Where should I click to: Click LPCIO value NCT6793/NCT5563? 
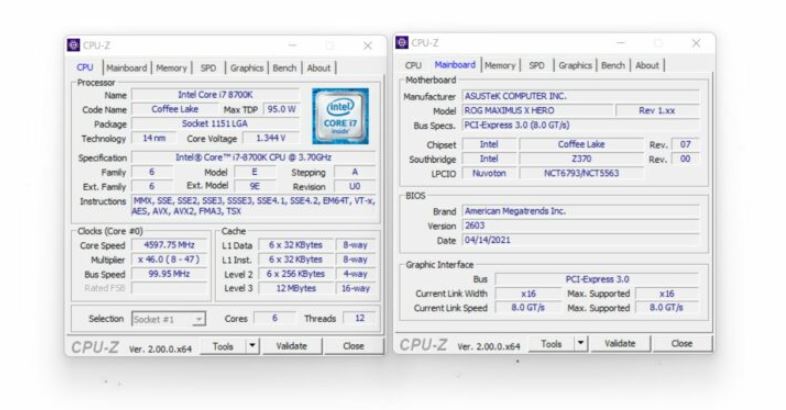(581, 173)
